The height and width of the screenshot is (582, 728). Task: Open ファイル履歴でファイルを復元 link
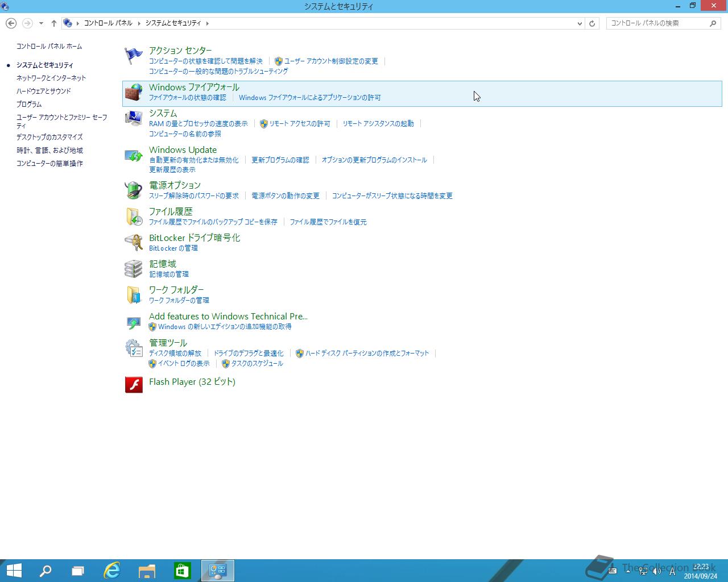coord(328,222)
